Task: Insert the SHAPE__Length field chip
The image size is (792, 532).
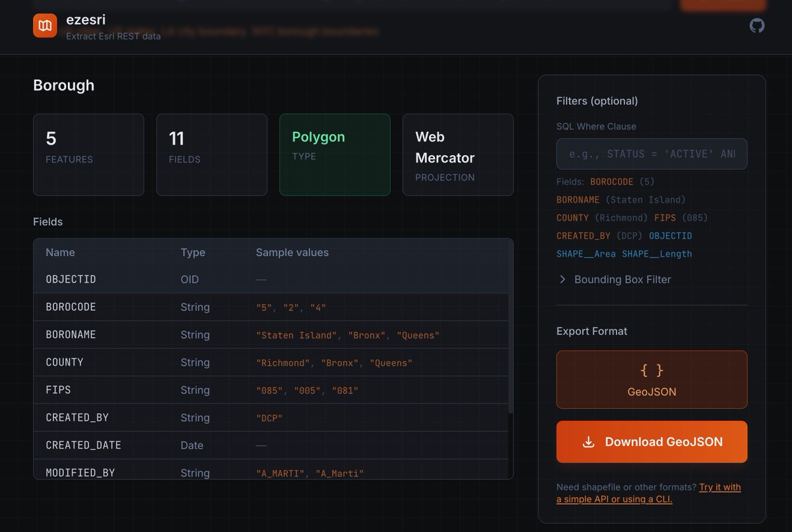Action: (657, 253)
